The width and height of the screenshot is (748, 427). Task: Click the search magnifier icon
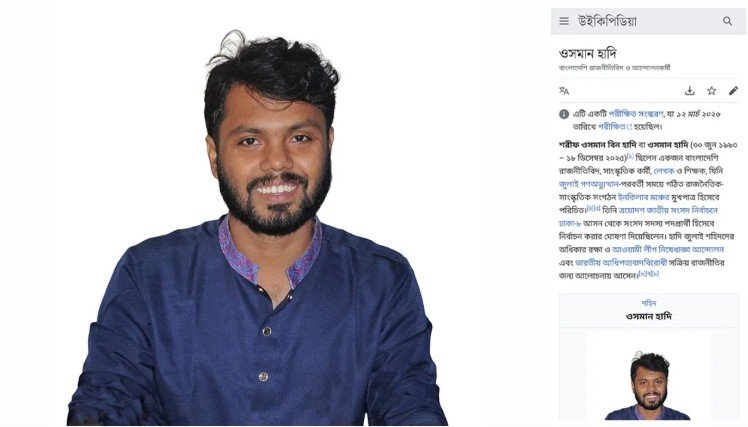[x=727, y=21]
